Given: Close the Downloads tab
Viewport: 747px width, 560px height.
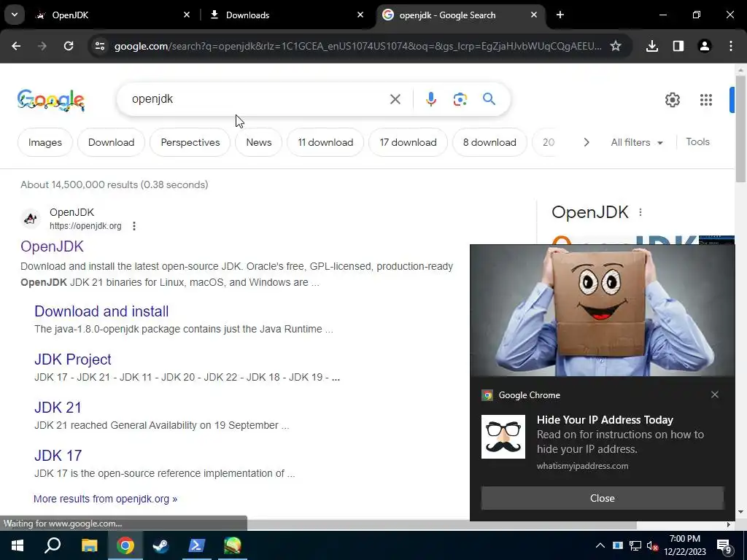Looking at the screenshot, I should pyautogui.click(x=360, y=15).
